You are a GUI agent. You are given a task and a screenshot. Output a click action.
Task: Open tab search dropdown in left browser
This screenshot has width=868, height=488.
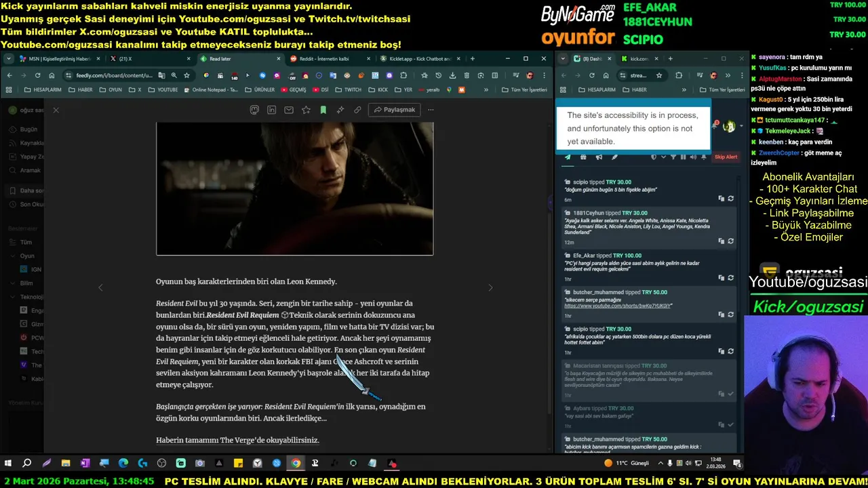[9, 59]
